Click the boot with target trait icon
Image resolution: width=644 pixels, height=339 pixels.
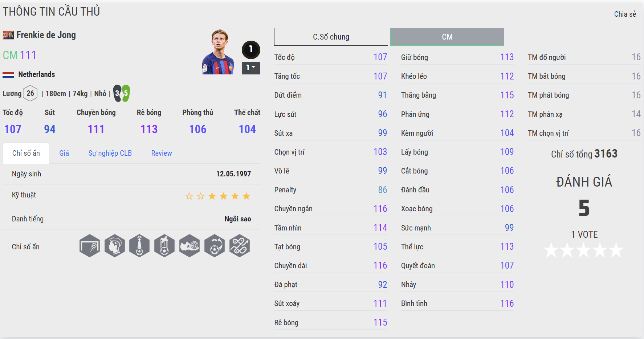189,246
